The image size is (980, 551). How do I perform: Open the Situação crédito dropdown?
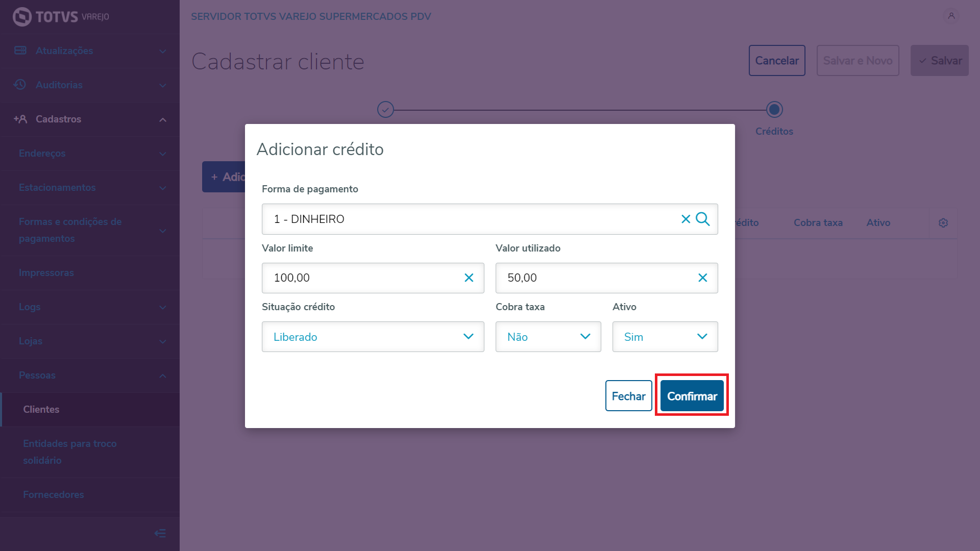373,337
